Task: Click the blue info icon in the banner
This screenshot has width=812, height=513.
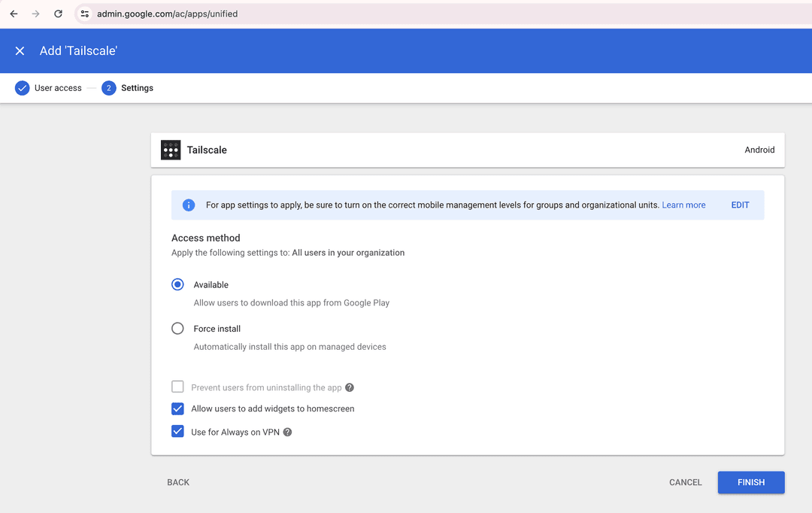Action: [x=189, y=205]
